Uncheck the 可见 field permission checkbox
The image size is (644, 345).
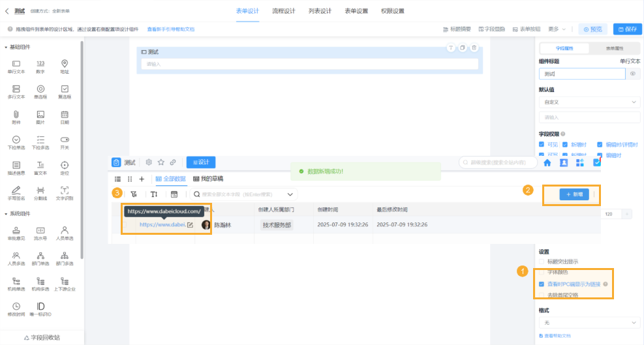point(542,144)
